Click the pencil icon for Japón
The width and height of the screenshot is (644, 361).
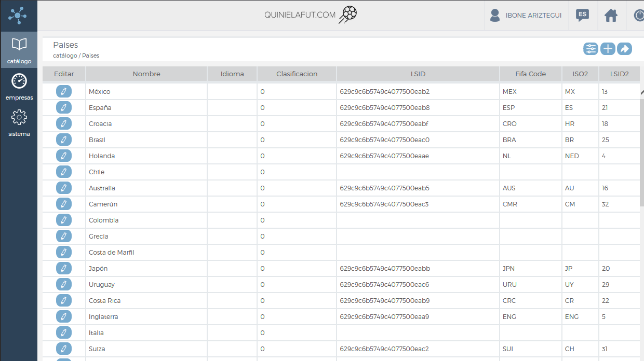pos(63,269)
